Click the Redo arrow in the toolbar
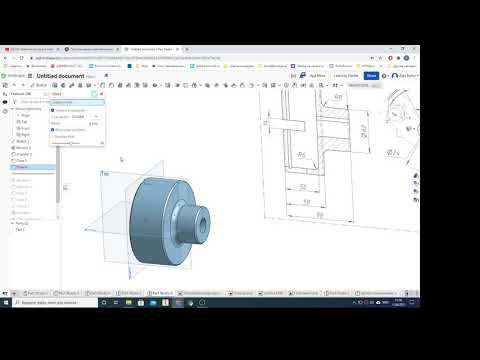Screen dimensions: 480x360 click(23, 85)
